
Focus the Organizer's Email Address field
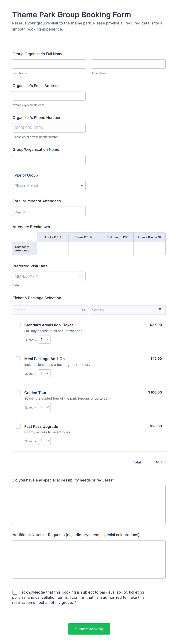click(49, 96)
